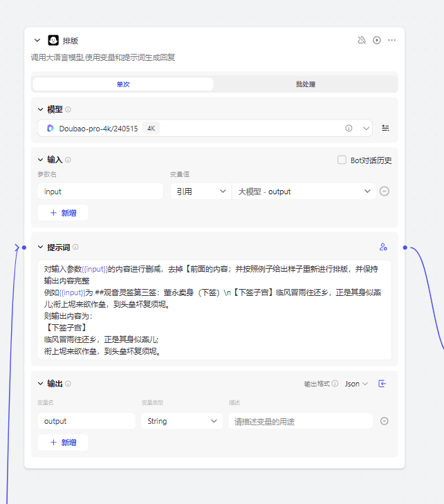This screenshot has height=504, width=444.
Task: Collapse the 输出 section
Action: point(41,384)
